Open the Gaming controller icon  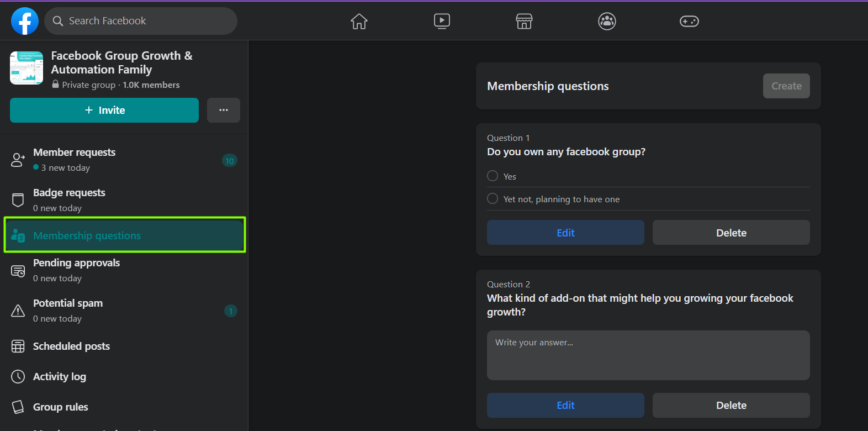click(689, 21)
